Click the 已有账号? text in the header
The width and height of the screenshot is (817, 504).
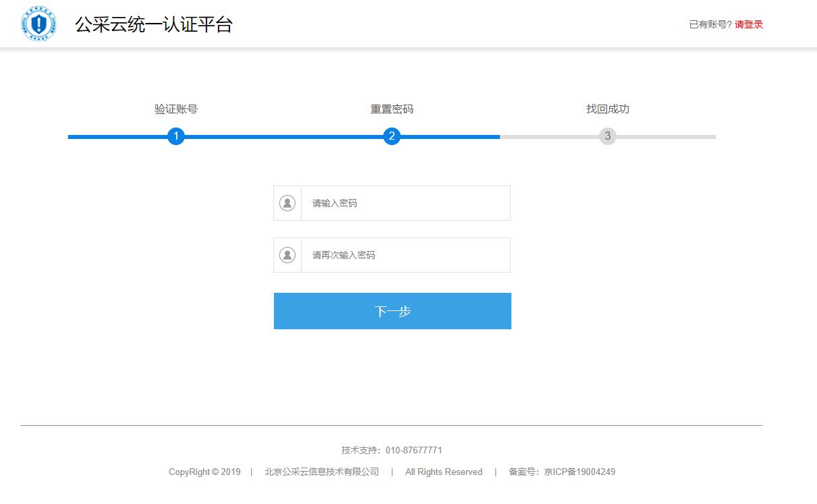coord(710,24)
